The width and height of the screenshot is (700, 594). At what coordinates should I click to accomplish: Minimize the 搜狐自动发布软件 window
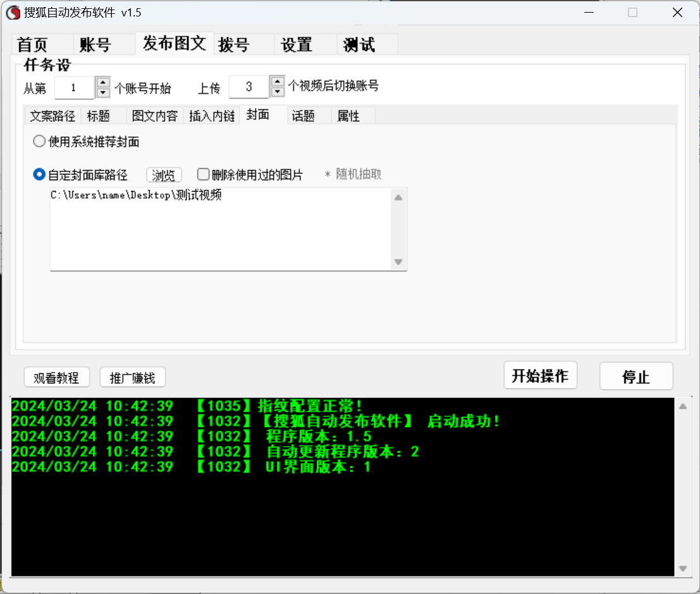(x=589, y=13)
